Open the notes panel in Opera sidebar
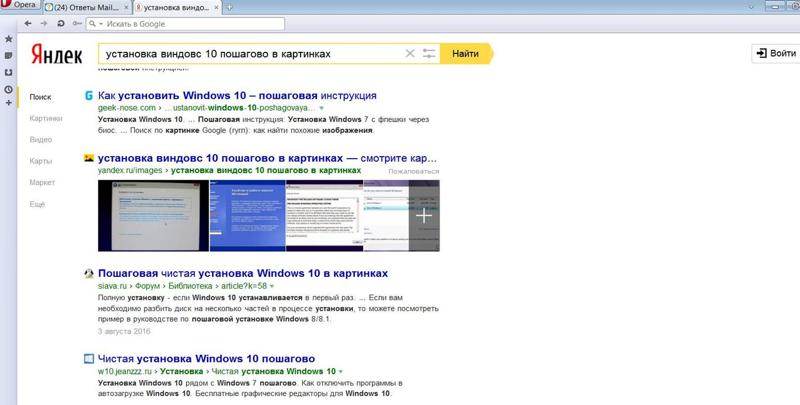The image size is (800, 405). [8, 55]
